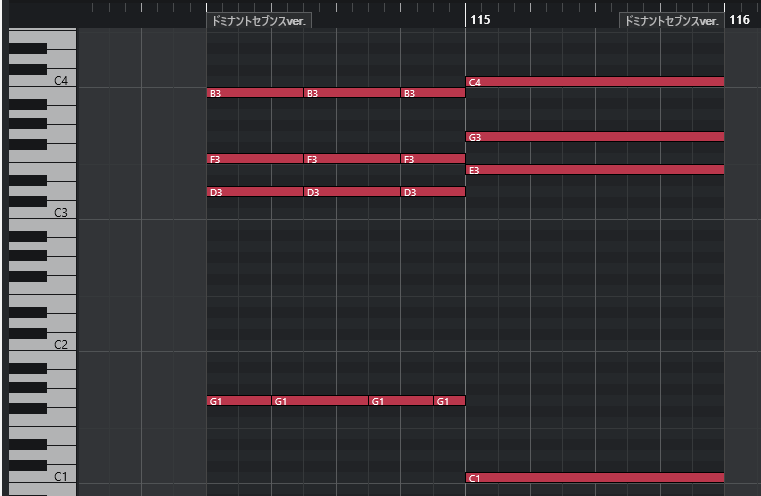Click the C3 key on the piano keyboard
Screen dimensions: 761x496
click(x=62, y=213)
